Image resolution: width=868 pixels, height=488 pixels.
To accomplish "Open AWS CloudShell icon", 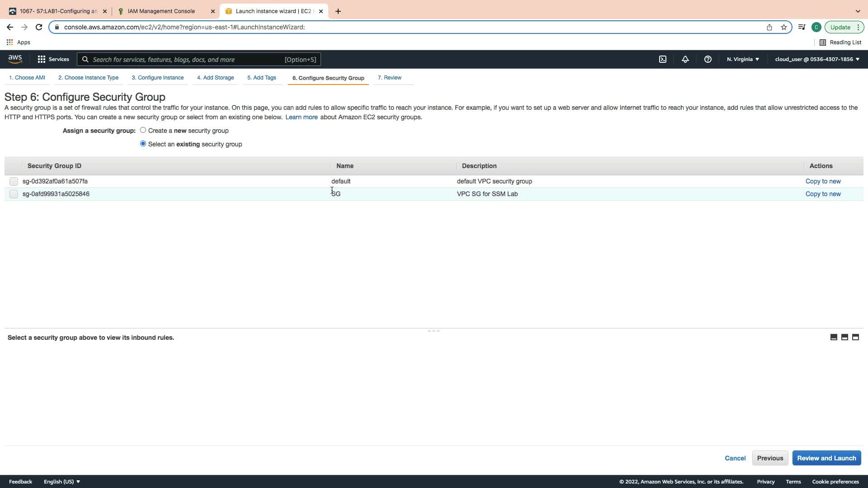I will (663, 59).
